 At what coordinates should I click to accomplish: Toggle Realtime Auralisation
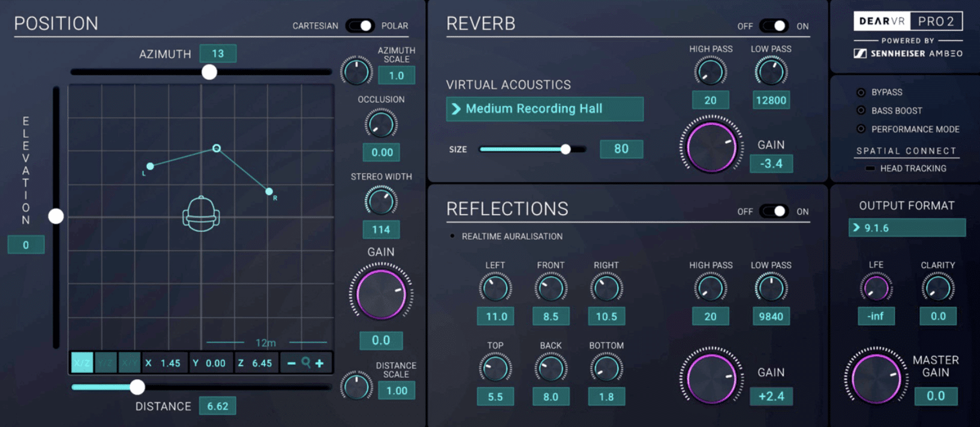(x=452, y=236)
